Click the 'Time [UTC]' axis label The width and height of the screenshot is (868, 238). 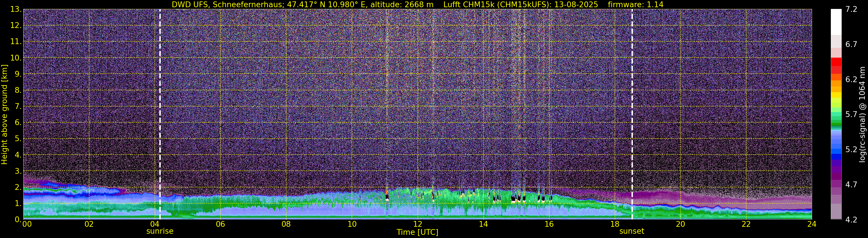[417, 232]
